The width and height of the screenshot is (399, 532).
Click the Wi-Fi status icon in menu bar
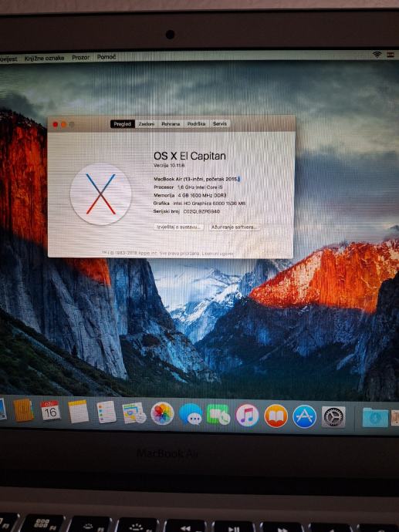(x=377, y=54)
